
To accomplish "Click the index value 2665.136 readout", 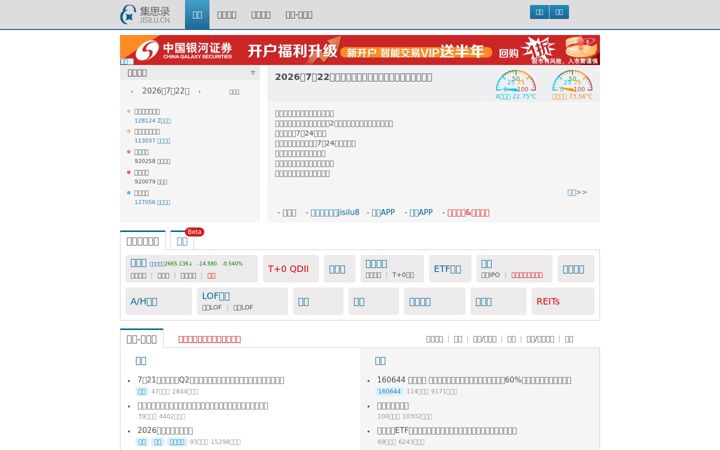I will pyautogui.click(x=177, y=264).
